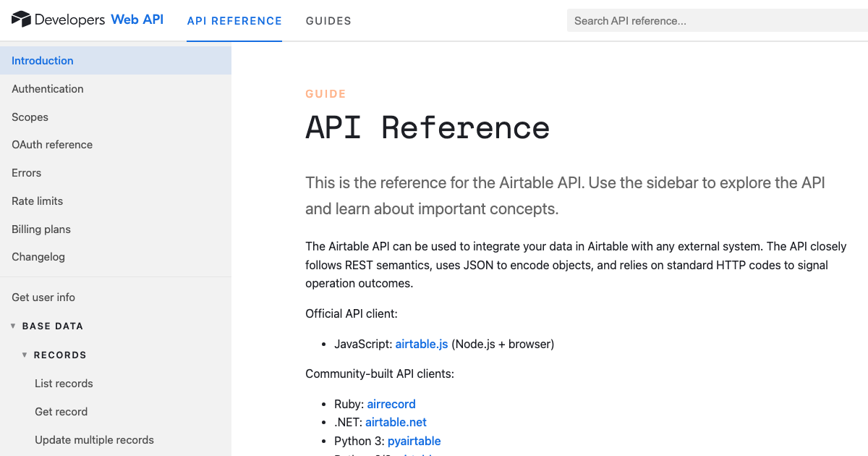868x456 pixels.
Task: Select Introduction in the sidebar
Action: click(42, 60)
